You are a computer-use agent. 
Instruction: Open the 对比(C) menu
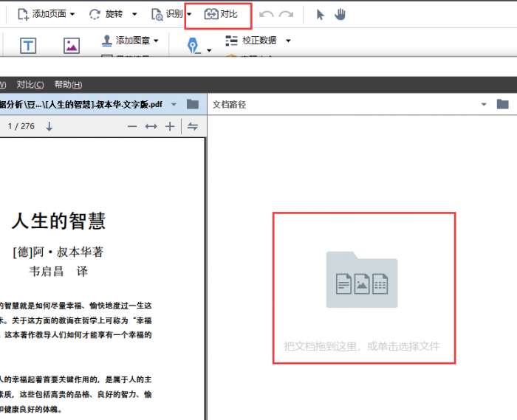30,84
